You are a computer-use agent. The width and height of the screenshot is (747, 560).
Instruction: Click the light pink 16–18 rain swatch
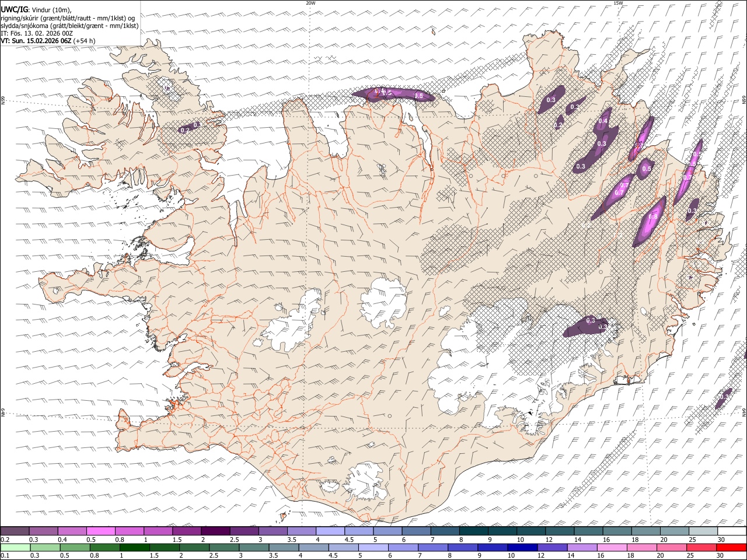point(613,547)
